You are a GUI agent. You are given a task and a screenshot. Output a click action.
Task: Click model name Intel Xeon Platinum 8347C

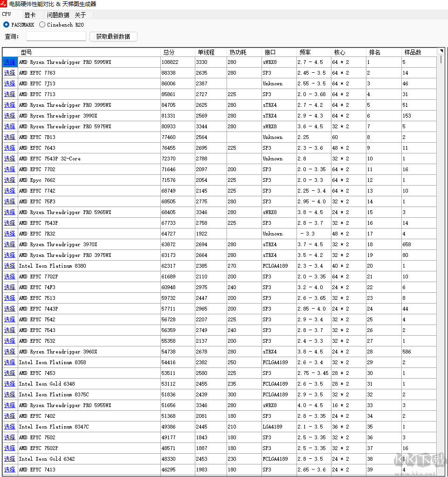54,427
